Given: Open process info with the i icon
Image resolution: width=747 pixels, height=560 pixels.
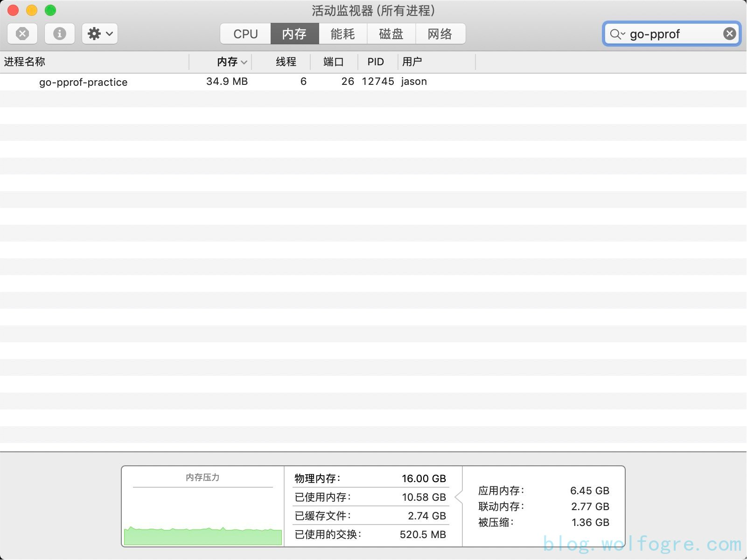Looking at the screenshot, I should pos(59,34).
